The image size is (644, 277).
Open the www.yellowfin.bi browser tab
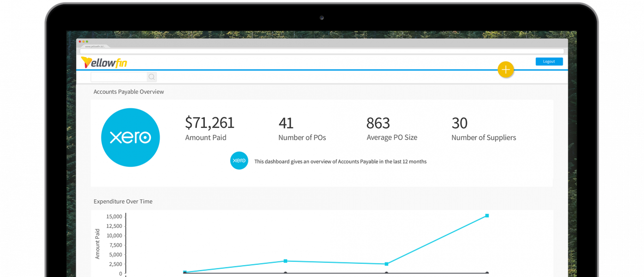pyautogui.click(x=95, y=46)
